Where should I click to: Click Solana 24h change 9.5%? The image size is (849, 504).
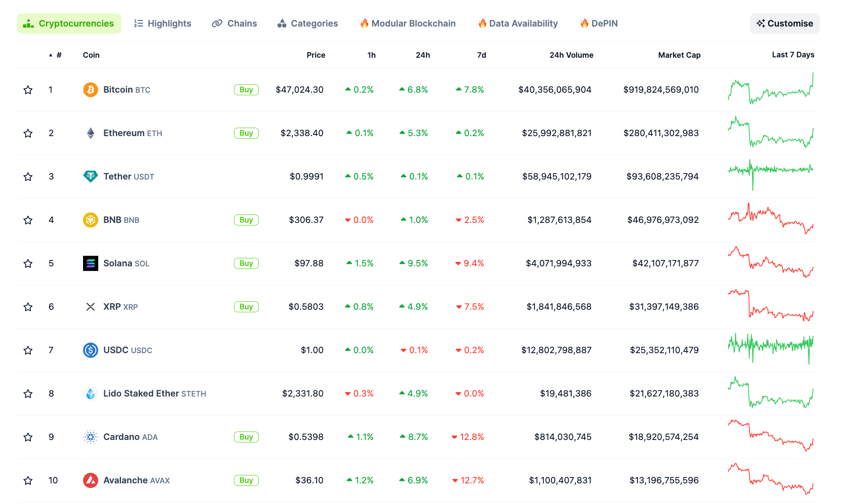coord(414,263)
